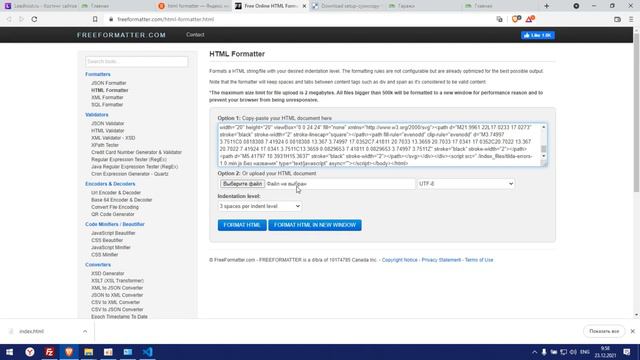Open JSON Formatter in sidebar

pyautogui.click(x=109, y=83)
